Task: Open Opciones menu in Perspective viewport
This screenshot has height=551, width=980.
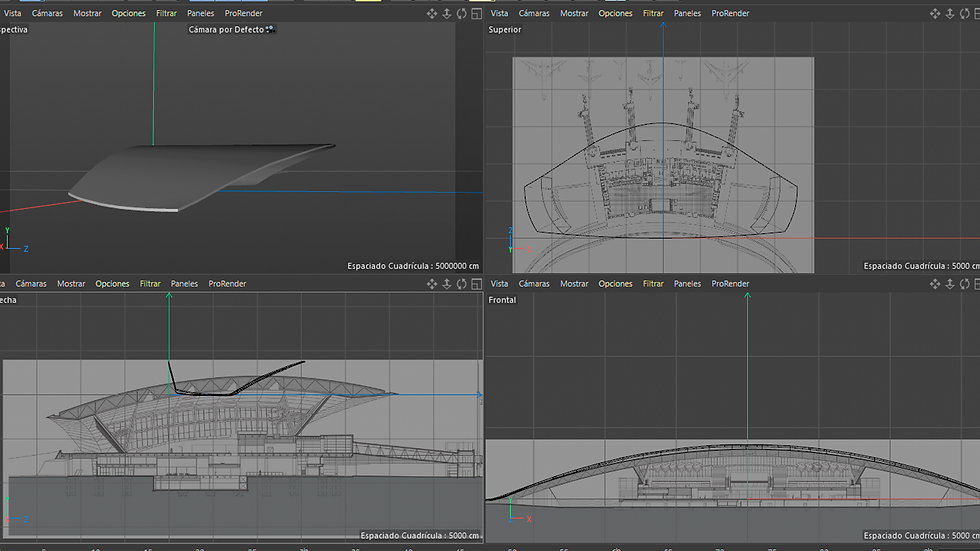Action: coord(129,13)
